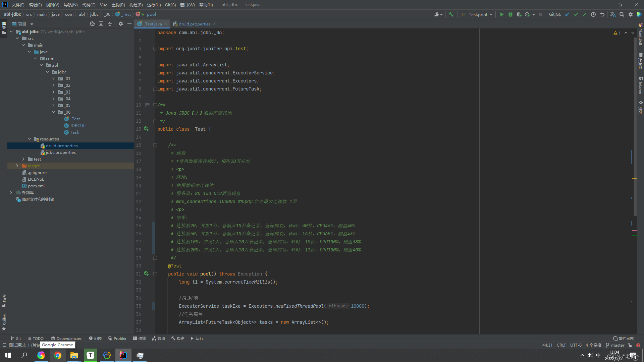Expand all in project panel
The height and width of the screenshot is (362, 644).
point(101,24)
